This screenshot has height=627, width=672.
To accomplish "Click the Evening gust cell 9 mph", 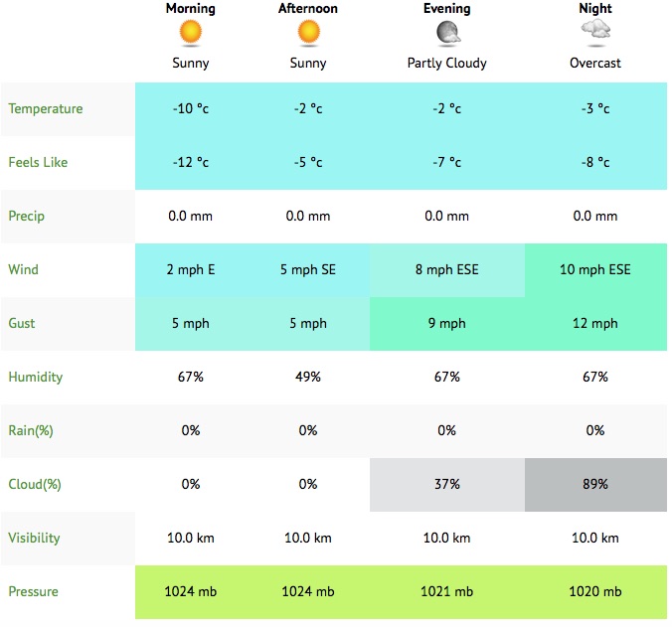I will [x=447, y=324].
